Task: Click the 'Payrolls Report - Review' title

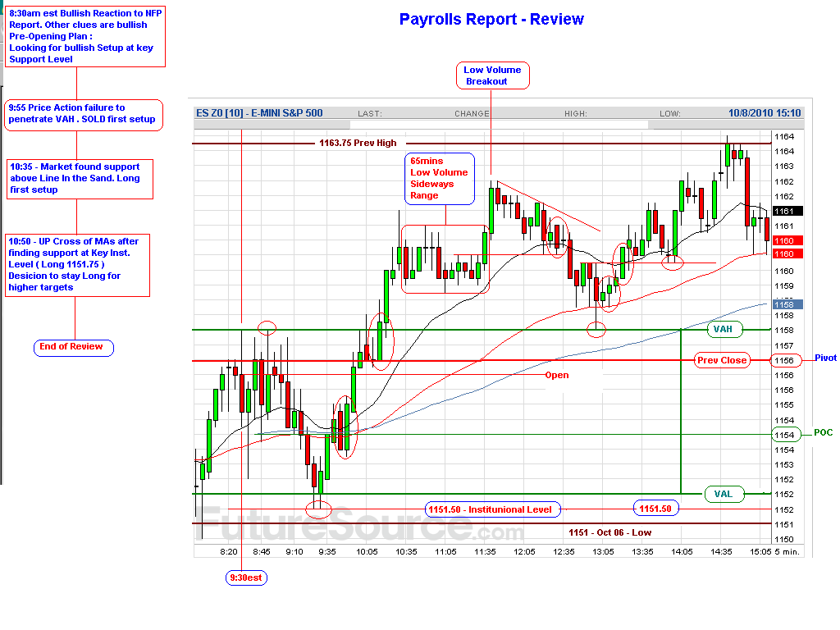Action: point(491,20)
